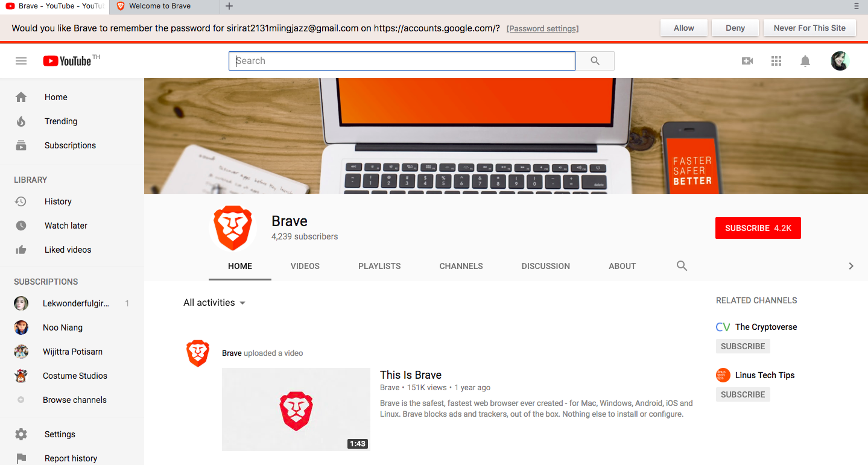Switch to the CHANNELS channel tab
The height and width of the screenshot is (465, 868).
[461, 266]
